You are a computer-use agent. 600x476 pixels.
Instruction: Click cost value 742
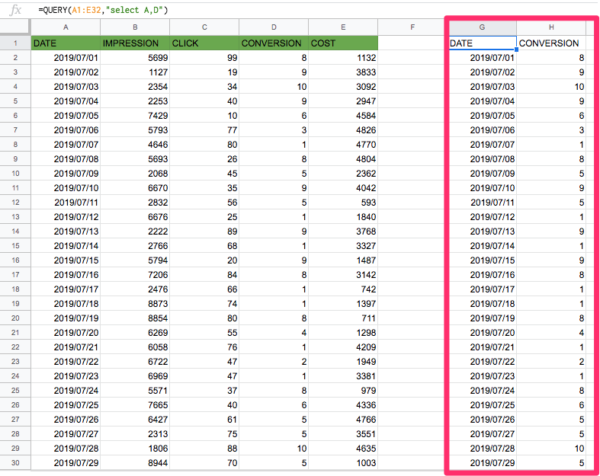click(343, 289)
